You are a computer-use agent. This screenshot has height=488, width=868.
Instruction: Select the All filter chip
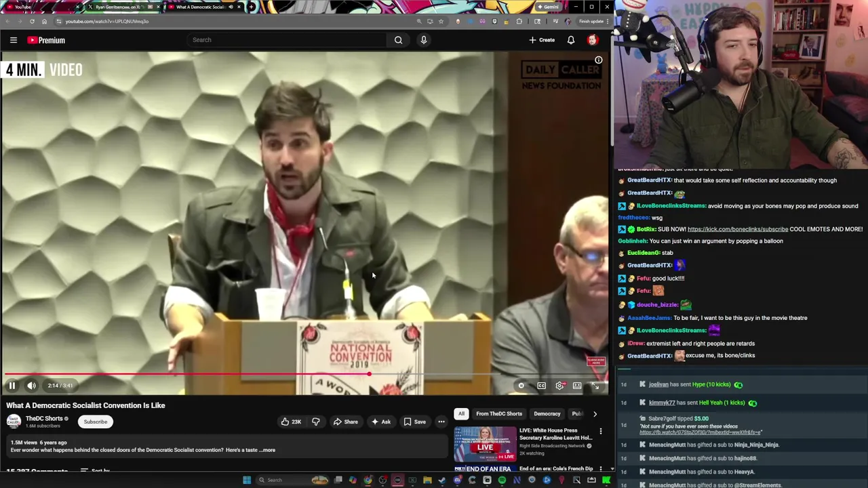point(461,413)
